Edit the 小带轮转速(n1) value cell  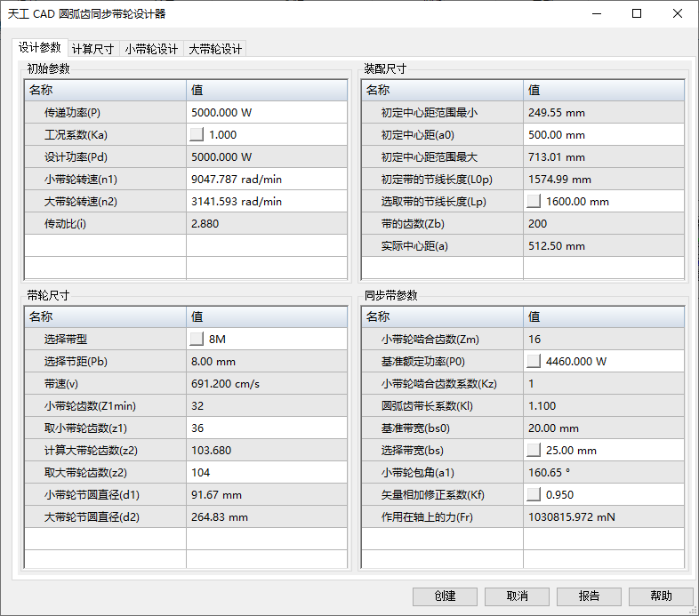pos(266,180)
